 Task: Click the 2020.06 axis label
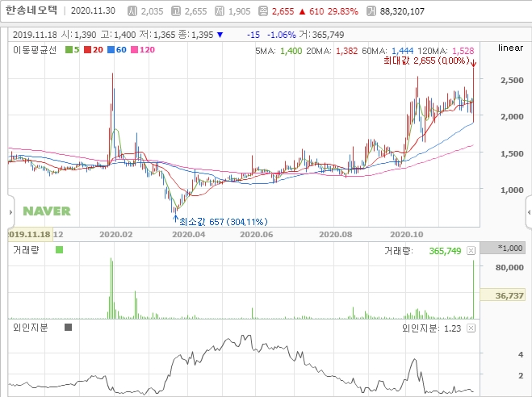(256, 234)
